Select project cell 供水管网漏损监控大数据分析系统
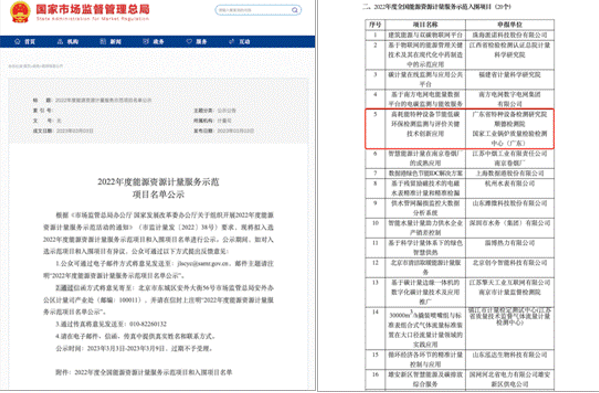The image size is (599, 393). 425,208
